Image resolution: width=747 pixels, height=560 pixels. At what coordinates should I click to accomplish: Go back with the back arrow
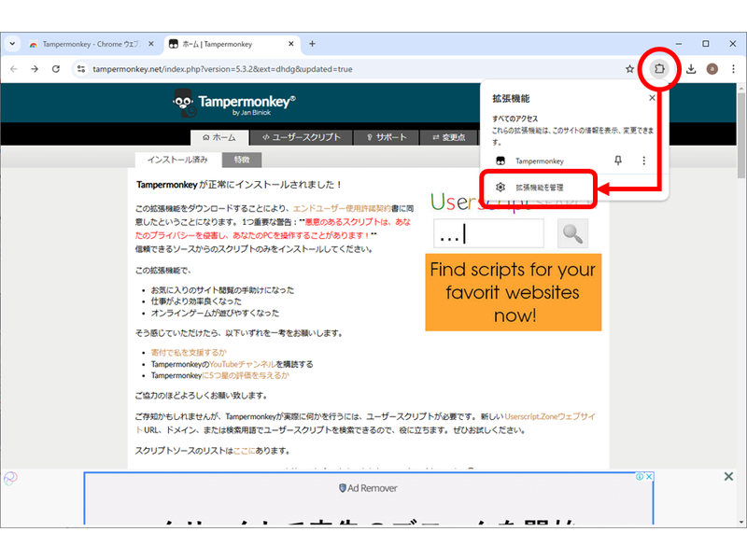[x=14, y=69]
